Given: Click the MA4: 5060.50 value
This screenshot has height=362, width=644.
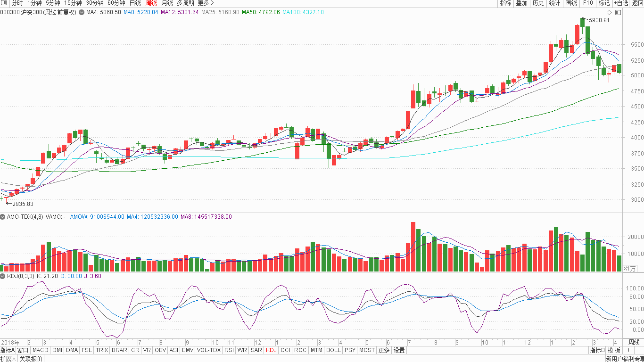Looking at the screenshot, I should pyautogui.click(x=104, y=12).
